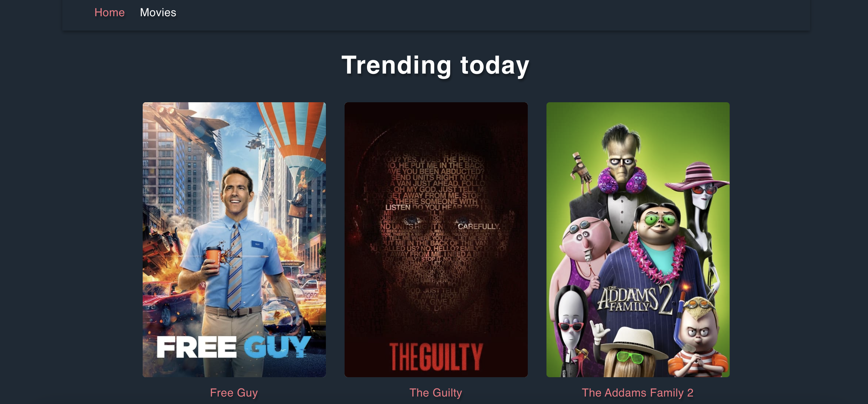This screenshot has height=404, width=868.
Task: Open the Movies nav item
Action: click(x=158, y=12)
